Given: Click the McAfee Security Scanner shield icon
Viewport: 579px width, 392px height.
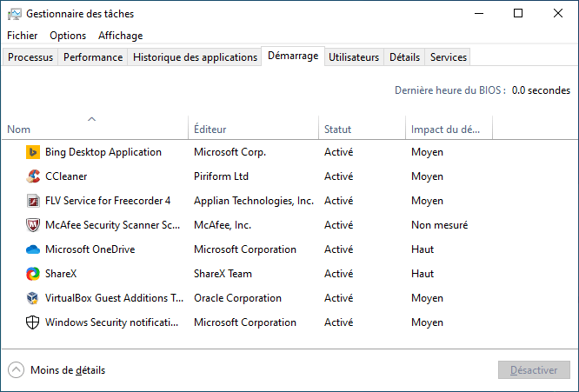Looking at the screenshot, I should click(x=33, y=225).
